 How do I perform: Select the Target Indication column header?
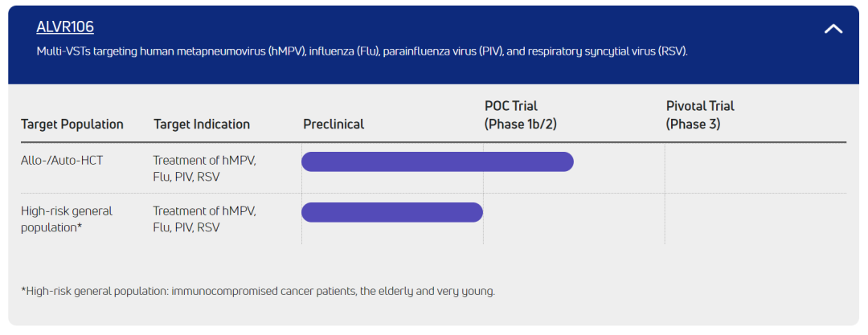[x=202, y=125]
